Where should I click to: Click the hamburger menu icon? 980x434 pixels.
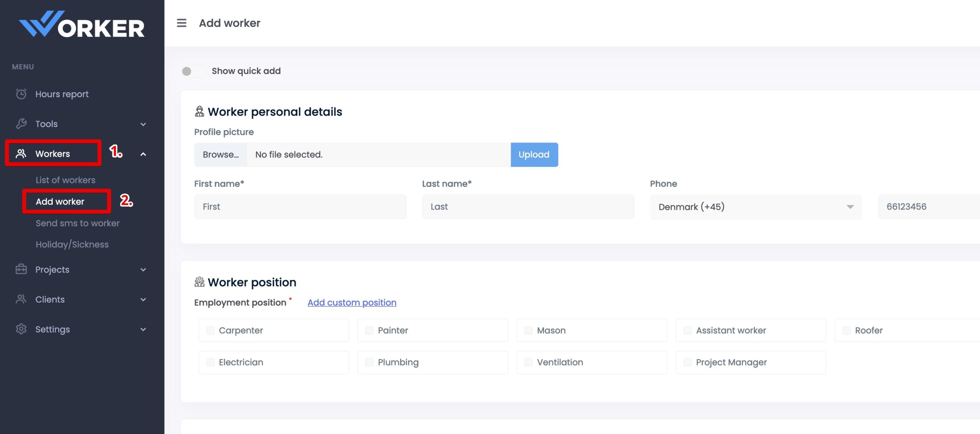(x=181, y=23)
